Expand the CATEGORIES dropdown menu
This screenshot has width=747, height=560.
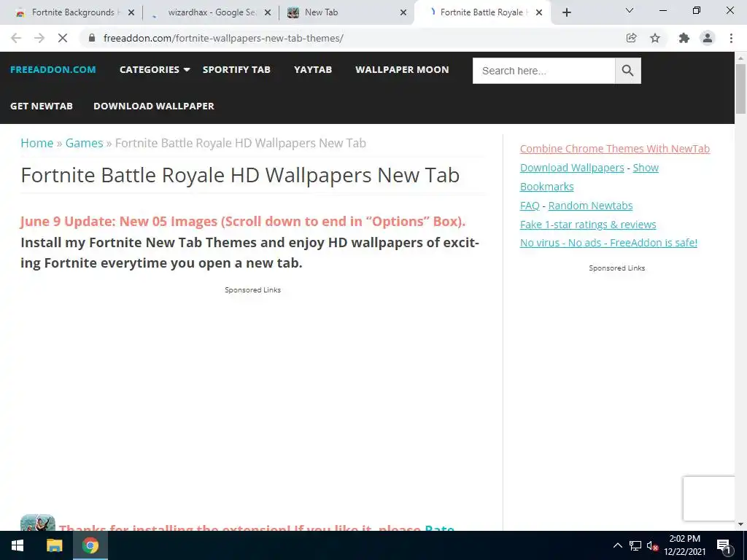pyautogui.click(x=155, y=69)
